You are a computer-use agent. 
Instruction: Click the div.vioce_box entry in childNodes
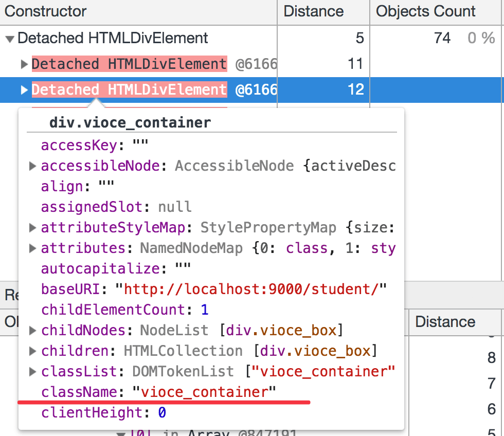[x=282, y=330]
